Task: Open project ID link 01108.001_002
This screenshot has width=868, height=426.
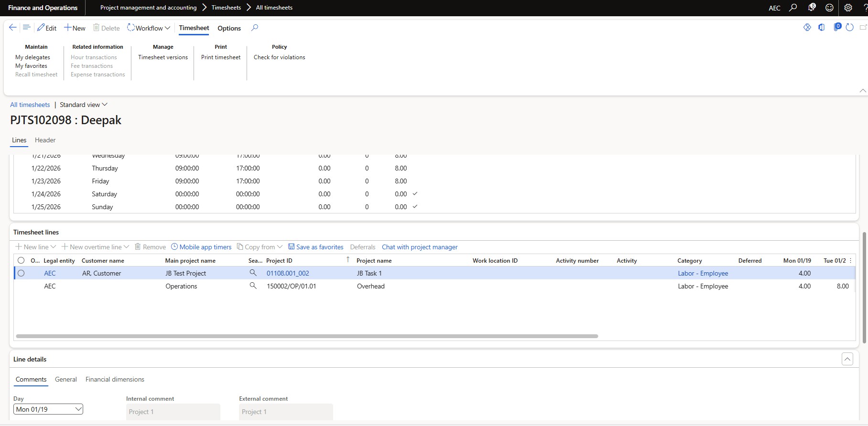Action: (x=288, y=273)
